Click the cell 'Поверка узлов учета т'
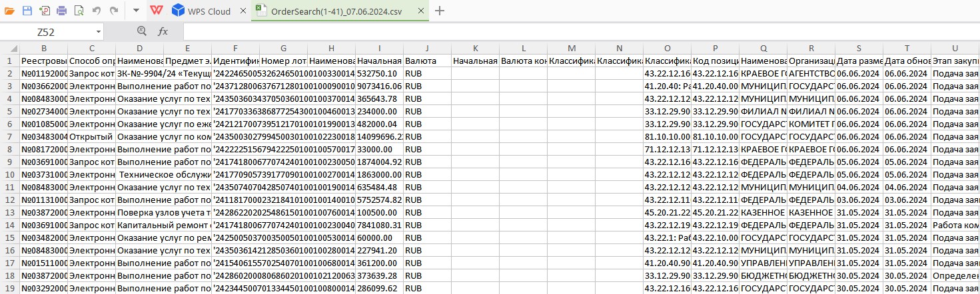 coord(163,212)
